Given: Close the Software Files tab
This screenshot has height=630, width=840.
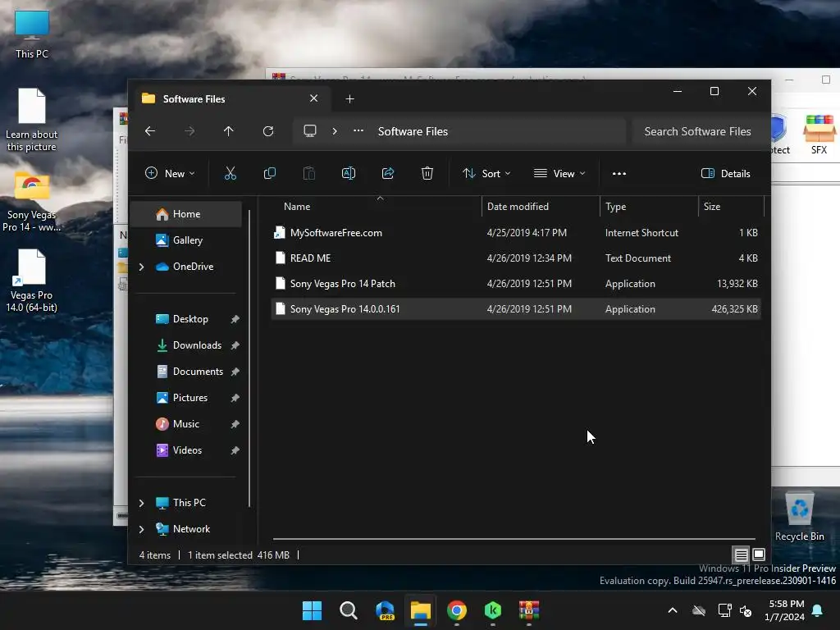Looking at the screenshot, I should coord(314,98).
